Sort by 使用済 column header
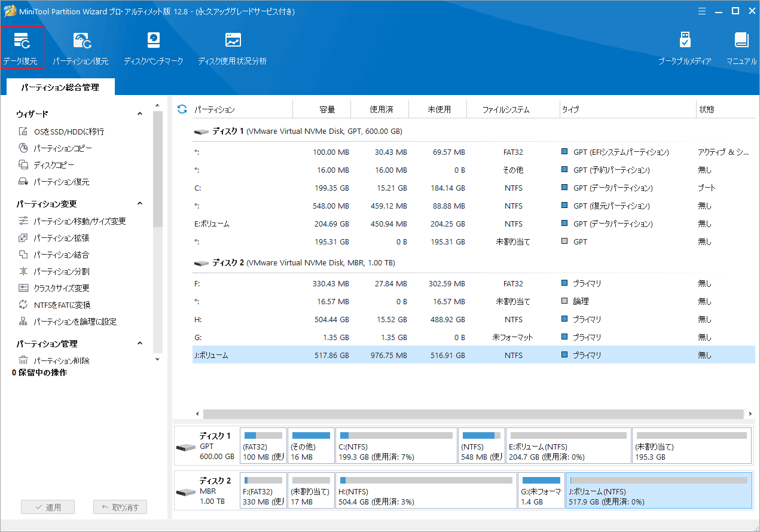Image resolution: width=760 pixels, height=532 pixels. click(381, 109)
